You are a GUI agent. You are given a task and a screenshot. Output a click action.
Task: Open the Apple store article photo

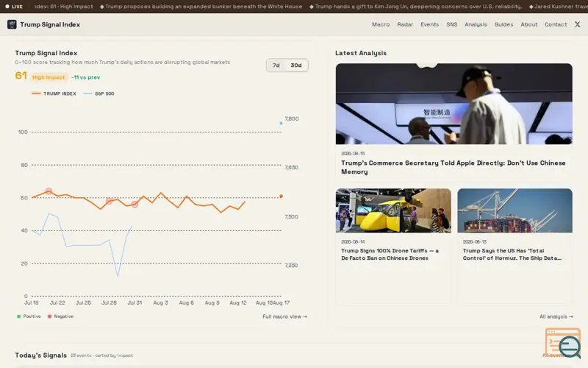453,104
